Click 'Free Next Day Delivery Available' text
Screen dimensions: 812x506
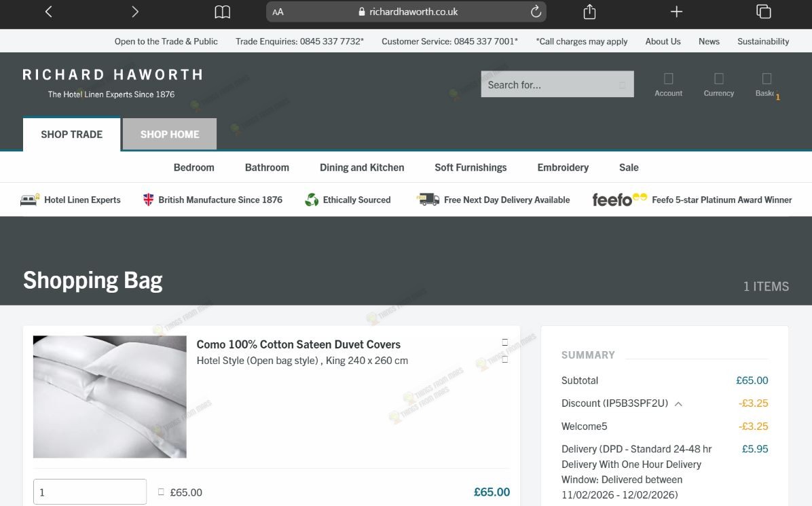tap(507, 200)
